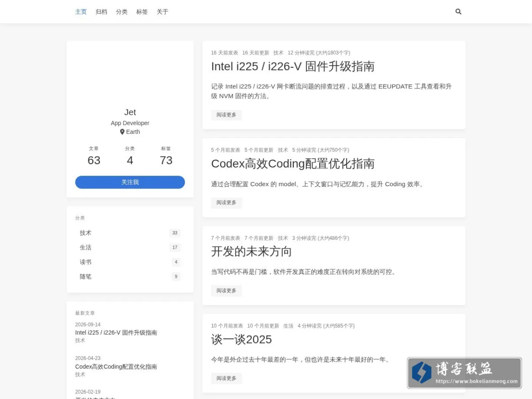Open article title 开发的未来方向
Screen dimensions: 532x399
click(251, 252)
